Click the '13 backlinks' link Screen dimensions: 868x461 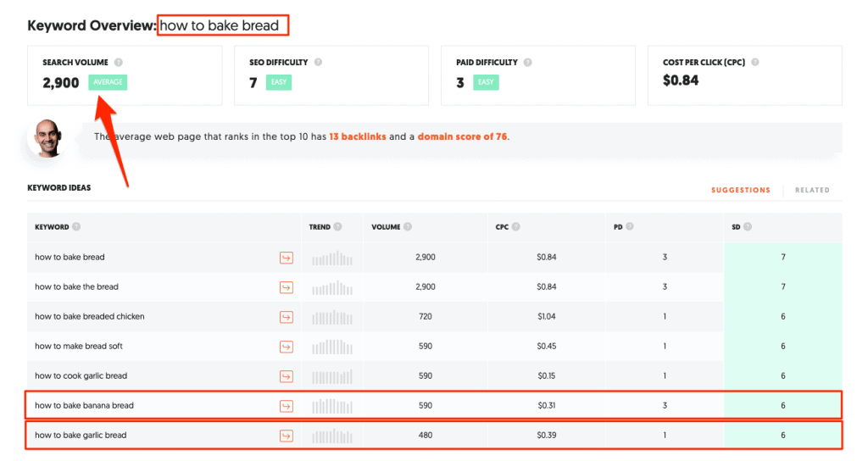(358, 136)
